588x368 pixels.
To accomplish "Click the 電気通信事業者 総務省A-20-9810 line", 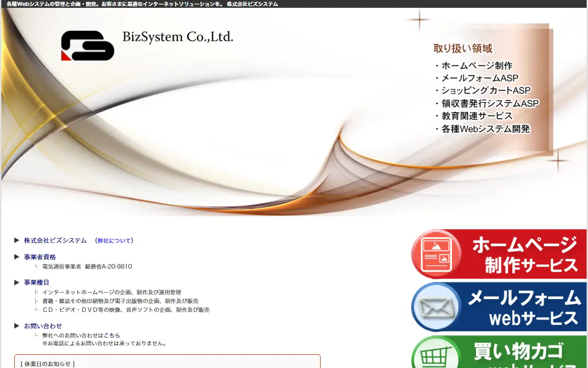I will coord(87,266).
